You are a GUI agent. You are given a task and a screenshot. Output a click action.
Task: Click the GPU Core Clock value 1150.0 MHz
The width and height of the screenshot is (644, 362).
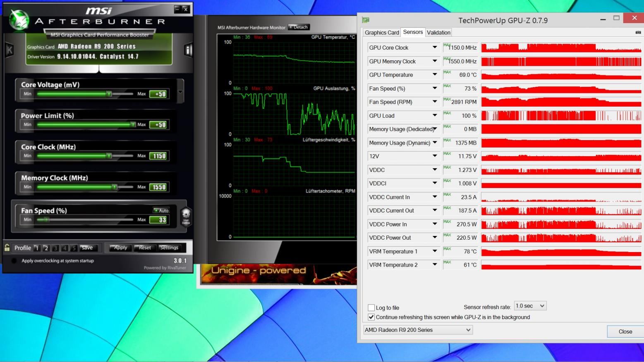(x=460, y=48)
